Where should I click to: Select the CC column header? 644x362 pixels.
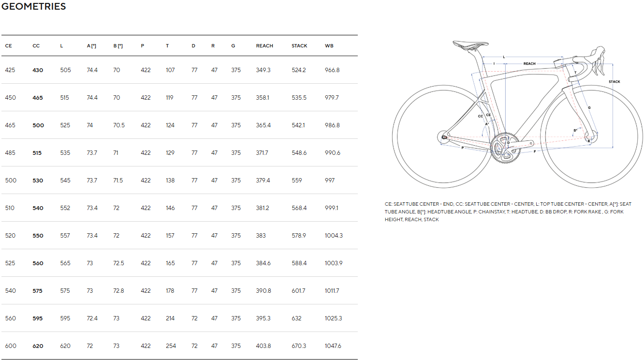point(36,45)
